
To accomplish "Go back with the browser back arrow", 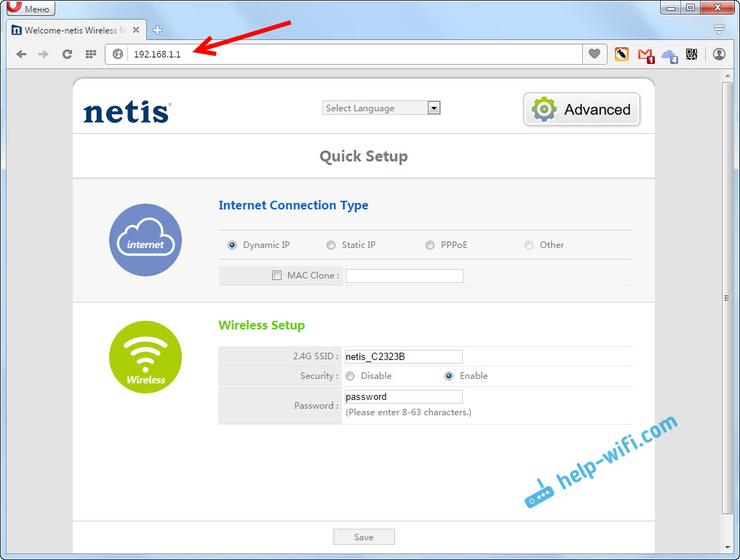I will [x=21, y=55].
